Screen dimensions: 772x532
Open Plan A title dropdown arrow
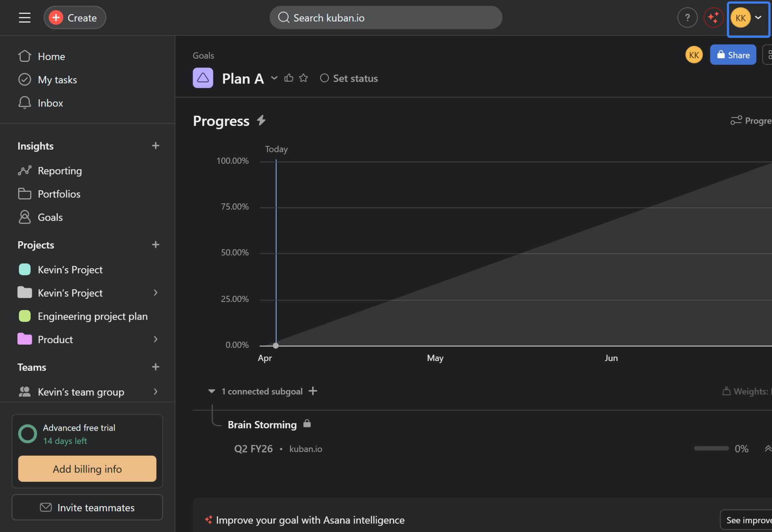(x=274, y=78)
